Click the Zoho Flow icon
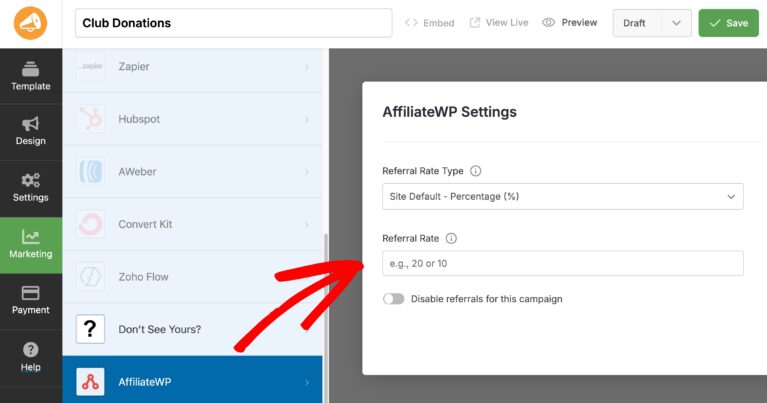 click(x=91, y=277)
